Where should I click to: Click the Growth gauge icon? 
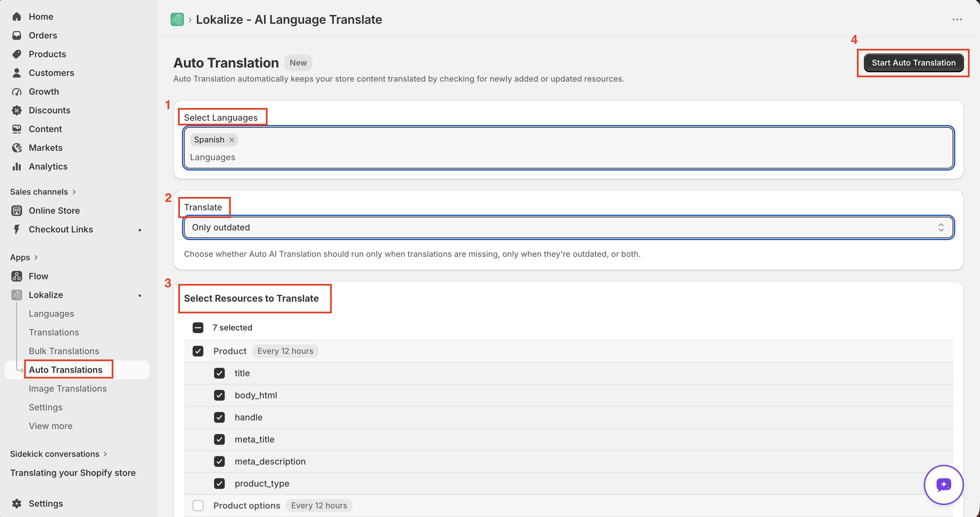16,92
